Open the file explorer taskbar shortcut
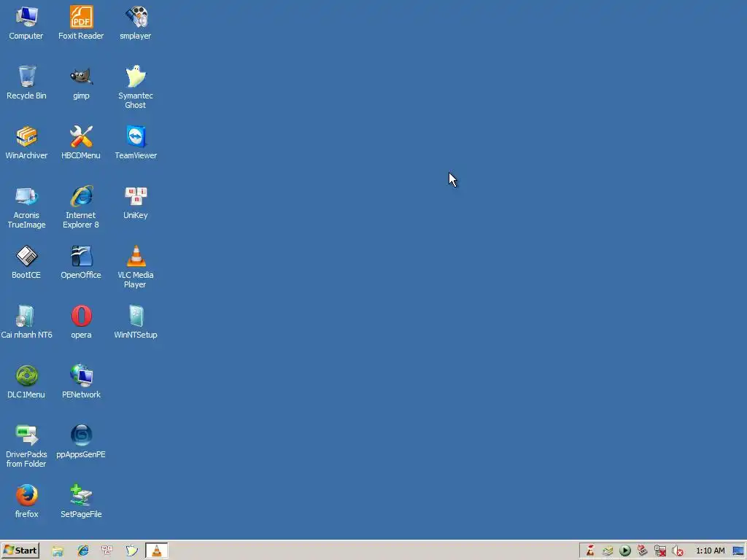 (x=58, y=551)
